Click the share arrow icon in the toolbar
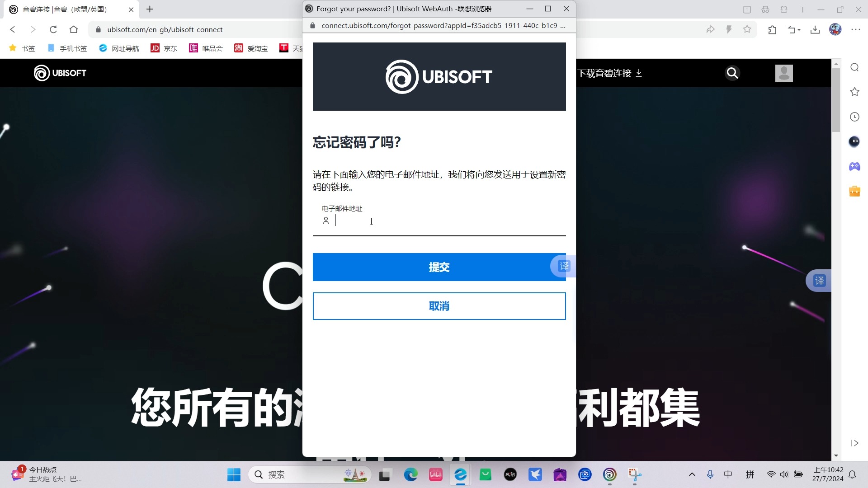The width and height of the screenshot is (868, 488). [711, 29]
